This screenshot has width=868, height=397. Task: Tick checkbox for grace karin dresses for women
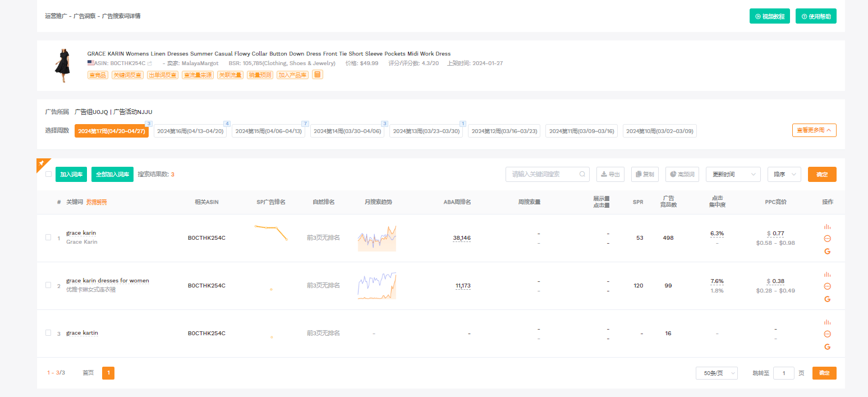pyautogui.click(x=48, y=285)
